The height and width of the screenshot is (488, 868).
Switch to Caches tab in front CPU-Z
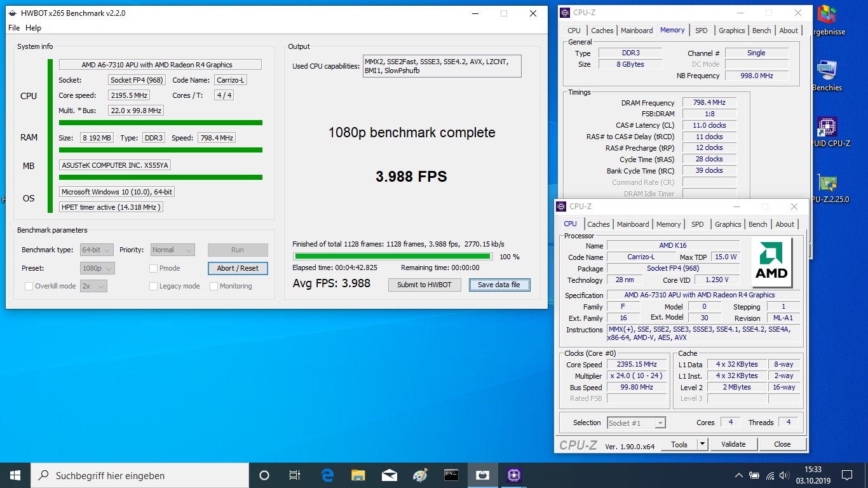coord(599,224)
